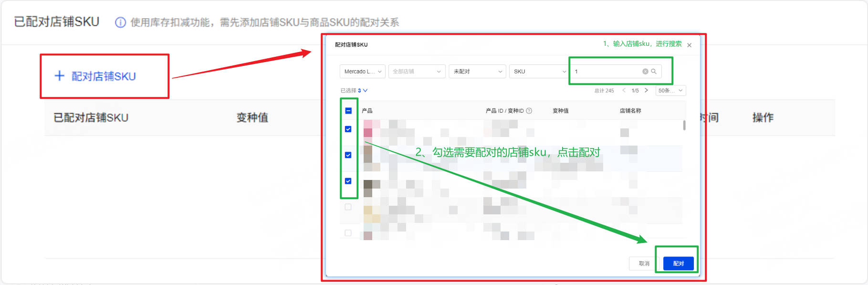Viewport: 868px width, 285px height.
Task: Open the SKU search type dropdown
Action: coord(538,72)
